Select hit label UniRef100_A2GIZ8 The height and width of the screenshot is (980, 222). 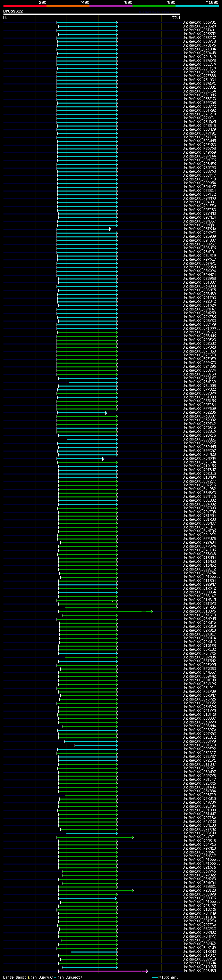click(199, 890)
